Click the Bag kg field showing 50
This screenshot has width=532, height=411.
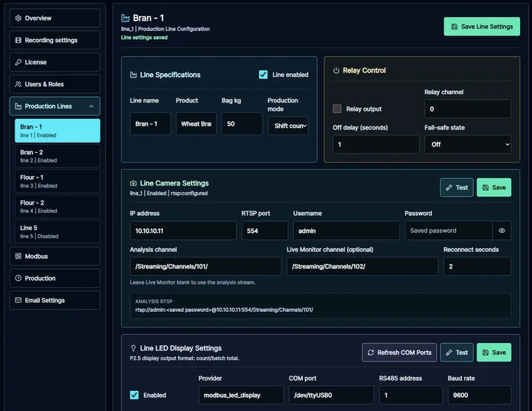tap(242, 124)
